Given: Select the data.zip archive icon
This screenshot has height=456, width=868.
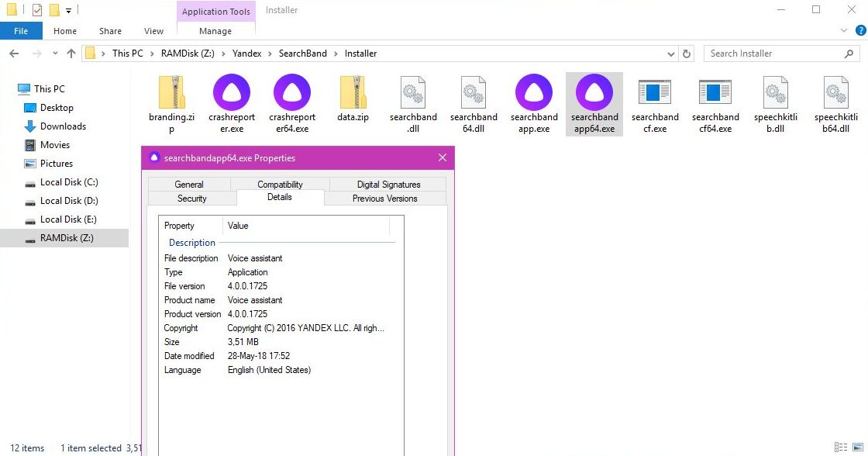Looking at the screenshot, I should 353,92.
